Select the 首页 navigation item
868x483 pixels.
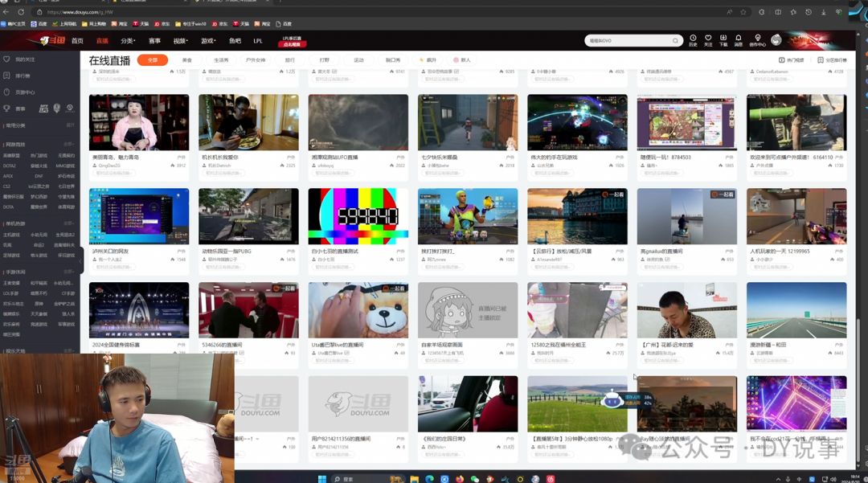(x=77, y=40)
